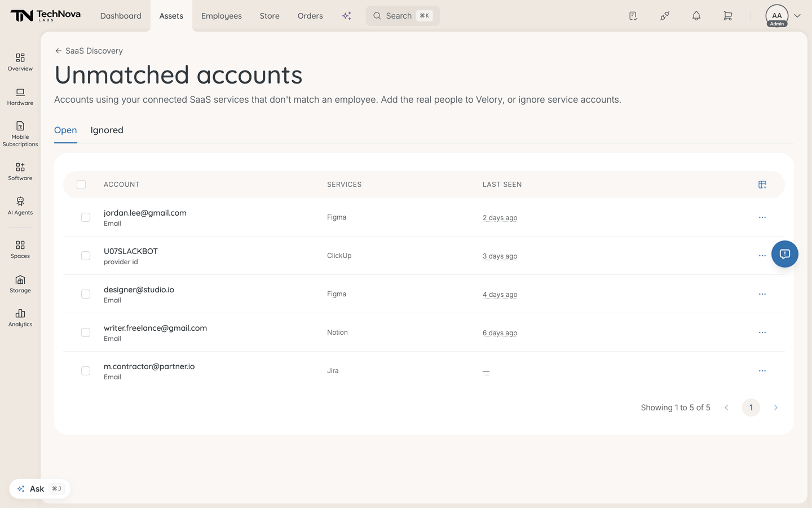Open Hardware in the sidebar
The image size is (812, 508).
pos(20,97)
